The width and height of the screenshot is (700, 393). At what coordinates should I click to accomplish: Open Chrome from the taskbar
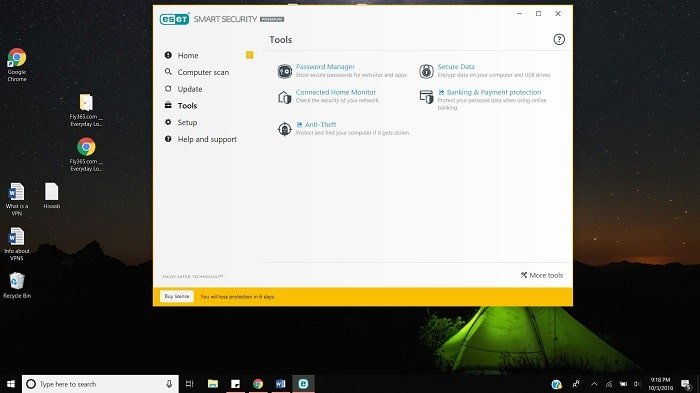click(258, 384)
